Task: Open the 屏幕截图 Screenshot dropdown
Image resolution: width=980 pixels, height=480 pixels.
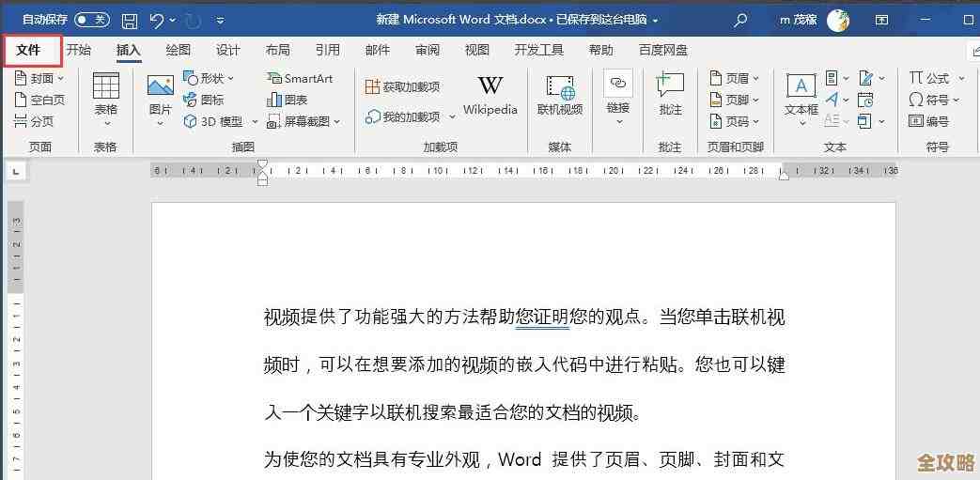Action: (x=303, y=121)
